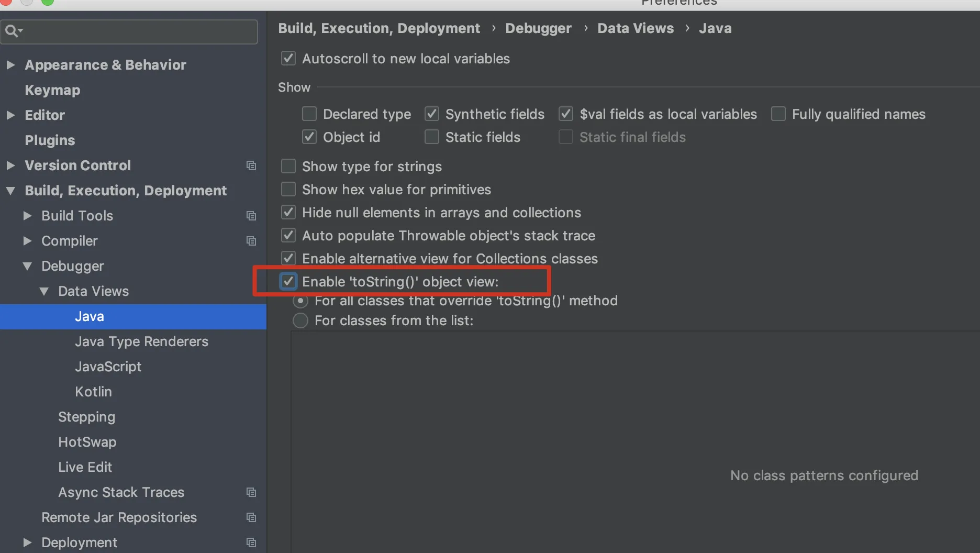Viewport: 980px width, 553px height.
Task: Open HotSwap debugger settings
Action: pos(87,442)
